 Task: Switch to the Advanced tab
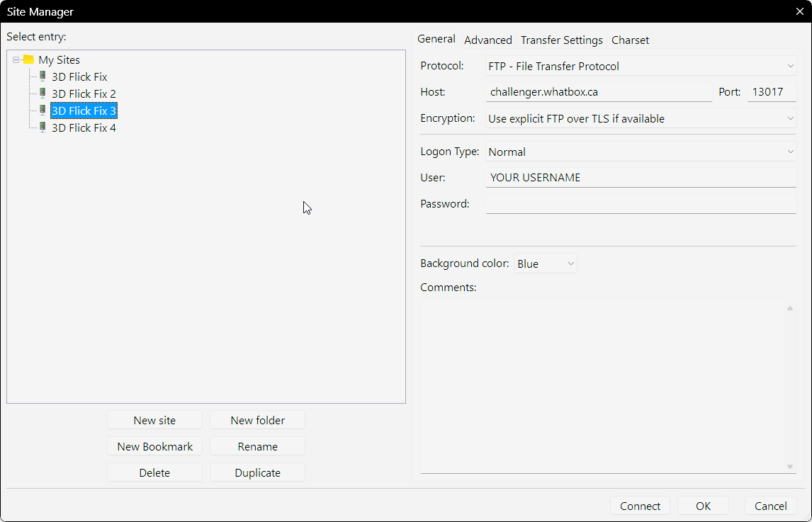(487, 40)
